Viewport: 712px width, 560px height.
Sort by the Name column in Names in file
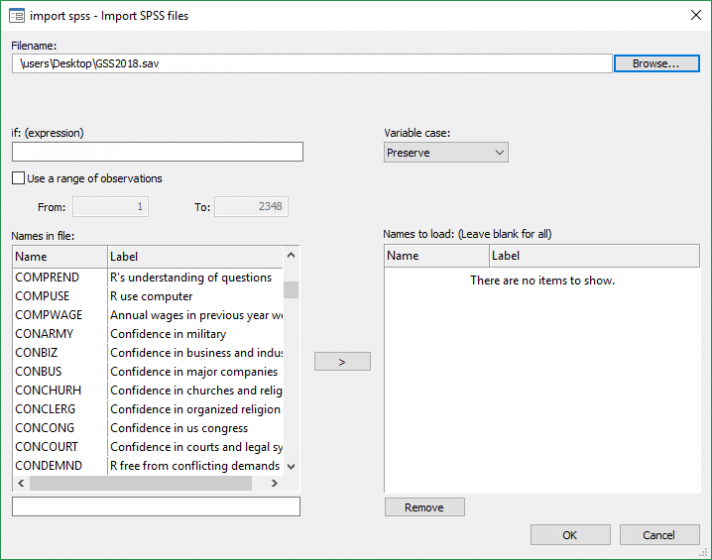pos(60,257)
